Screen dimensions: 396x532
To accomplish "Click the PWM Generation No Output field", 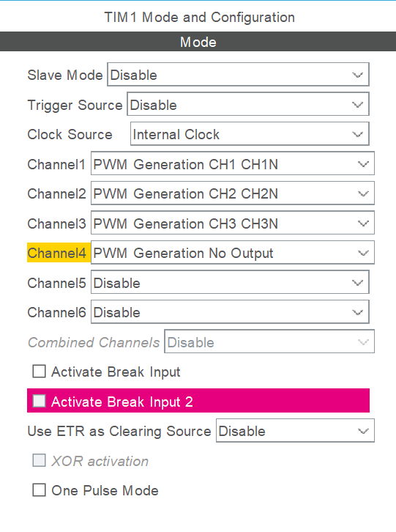I will tap(233, 253).
